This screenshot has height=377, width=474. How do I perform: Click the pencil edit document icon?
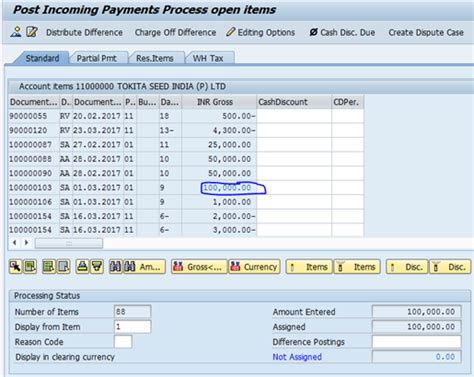(x=32, y=32)
